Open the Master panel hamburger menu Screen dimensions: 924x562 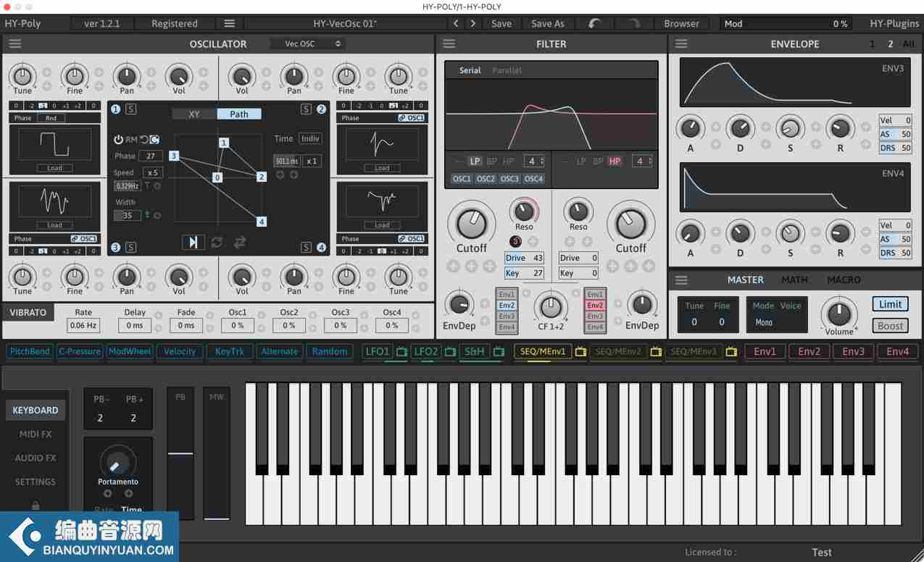(681, 280)
